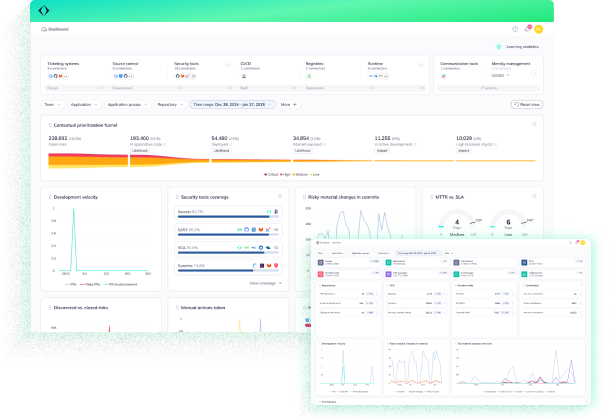Click the Dashboard cloud icon

(x=44, y=29)
